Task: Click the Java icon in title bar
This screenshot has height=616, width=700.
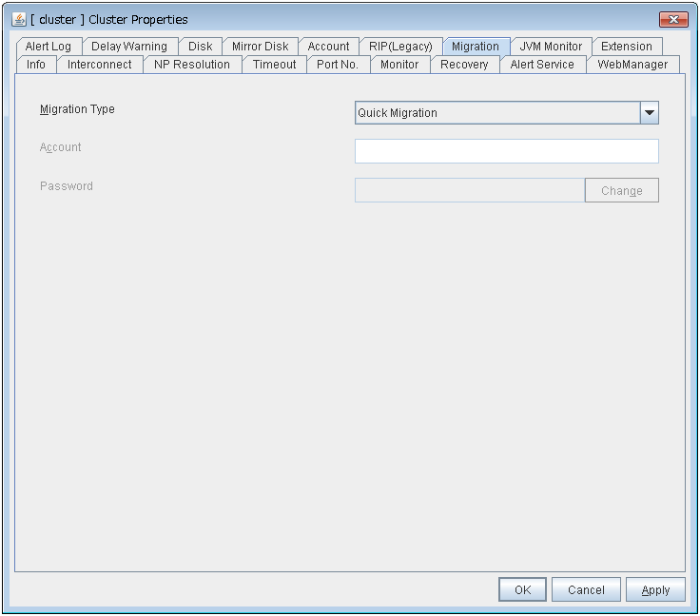Action: click(x=19, y=19)
